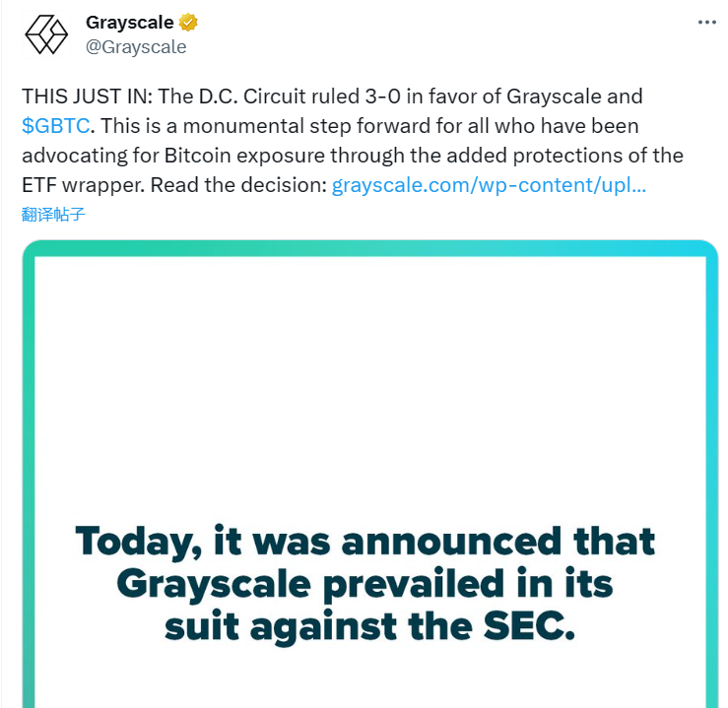
Task: Open the Grayscale display name profile link
Action: (x=130, y=23)
